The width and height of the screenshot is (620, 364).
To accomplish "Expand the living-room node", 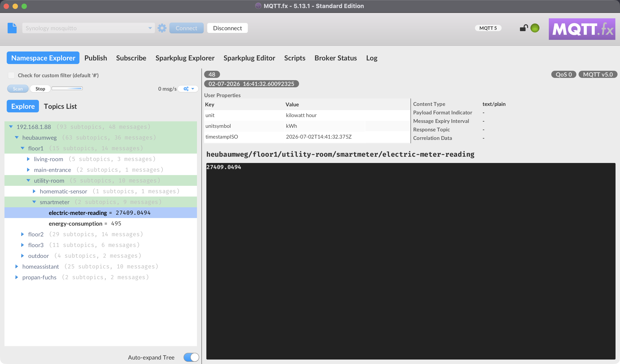I will click(28, 159).
